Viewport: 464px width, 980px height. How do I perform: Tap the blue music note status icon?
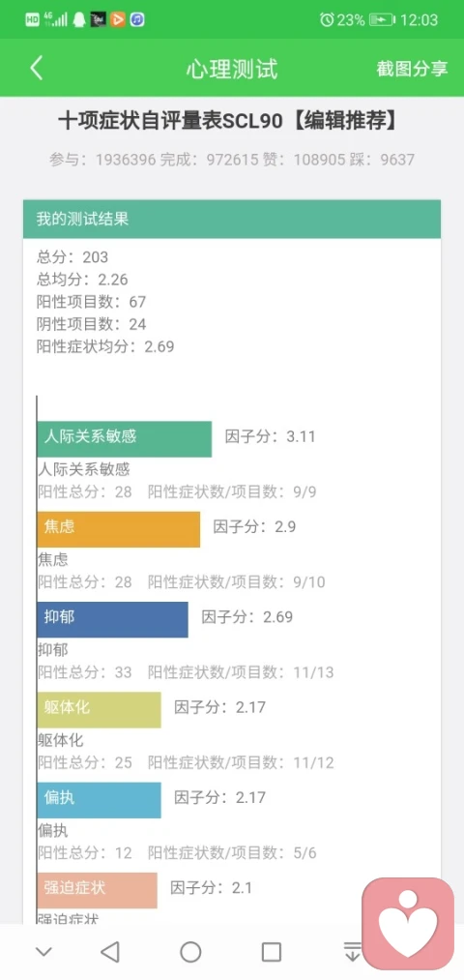tap(136, 19)
